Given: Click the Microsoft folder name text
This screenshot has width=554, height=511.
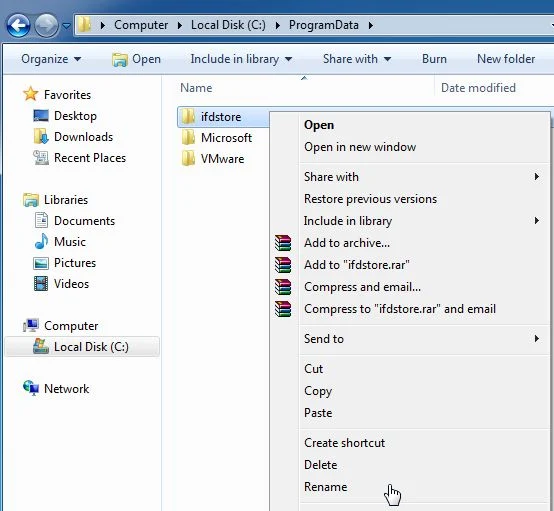Looking at the screenshot, I should [226, 138].
